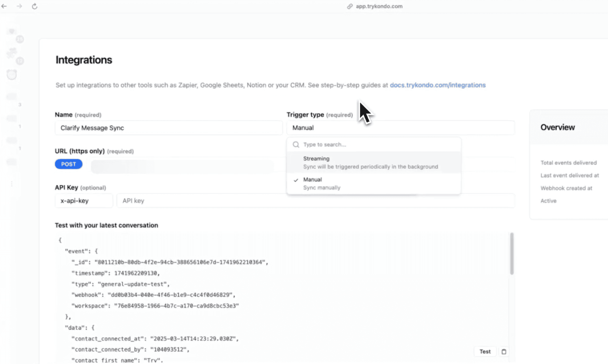
Task: Click the heart sidebar icon
Action: click(x=12, y=32)
